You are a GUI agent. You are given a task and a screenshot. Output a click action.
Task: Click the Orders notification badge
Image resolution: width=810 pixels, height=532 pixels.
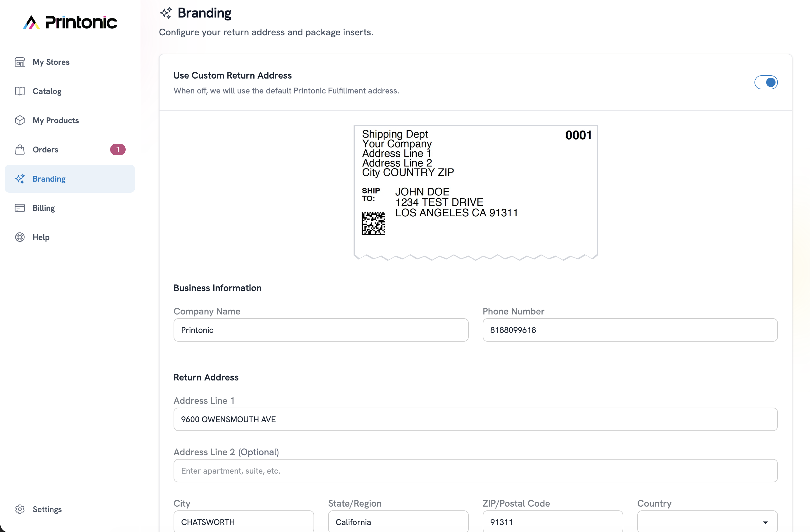tap(118, 149)
